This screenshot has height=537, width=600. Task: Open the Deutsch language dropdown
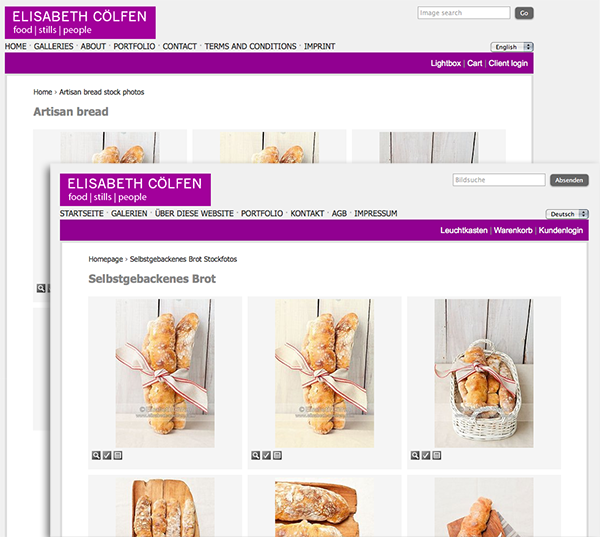567,214
